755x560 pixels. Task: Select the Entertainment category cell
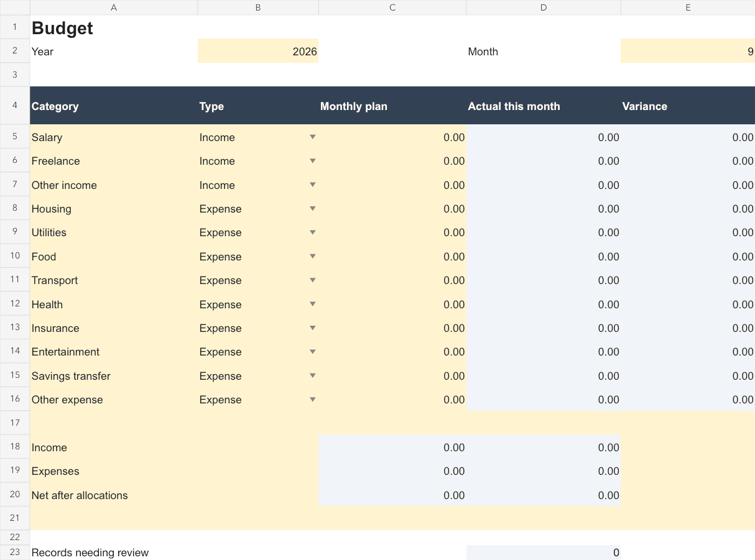[114, 351]
